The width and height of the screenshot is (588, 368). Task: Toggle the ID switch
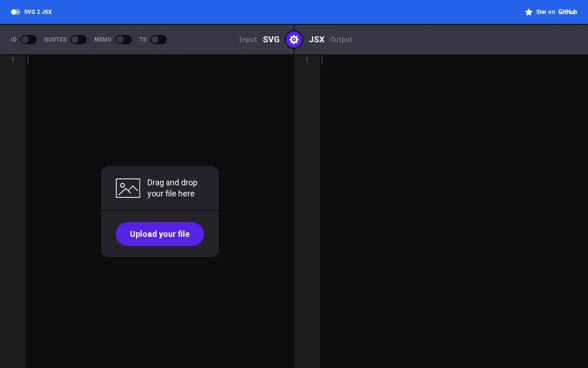[x=28, y=40]
